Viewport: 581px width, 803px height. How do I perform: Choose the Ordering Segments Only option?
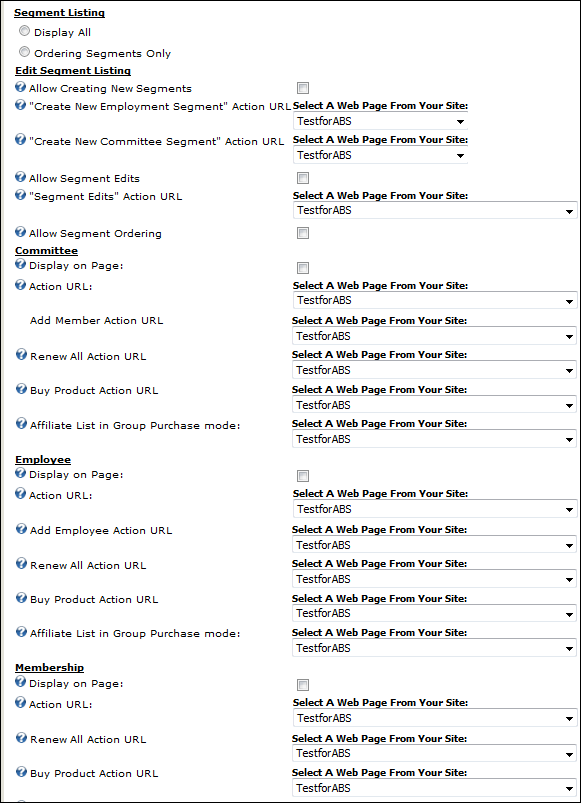coord(24,52)
